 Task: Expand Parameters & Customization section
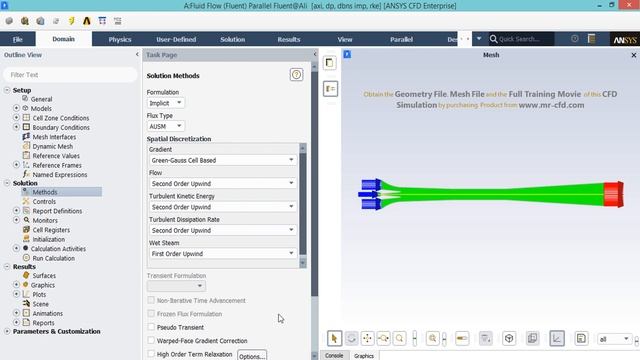[7, 331]
